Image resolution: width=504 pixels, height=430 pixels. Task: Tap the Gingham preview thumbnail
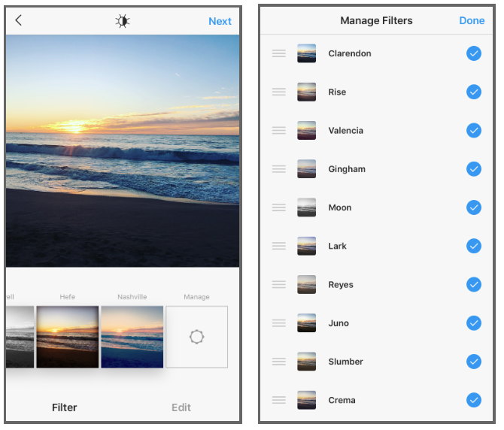point(306,169)
